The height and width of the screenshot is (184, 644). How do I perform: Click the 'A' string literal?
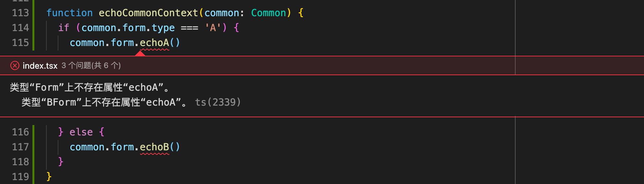[x=213, y=28]
